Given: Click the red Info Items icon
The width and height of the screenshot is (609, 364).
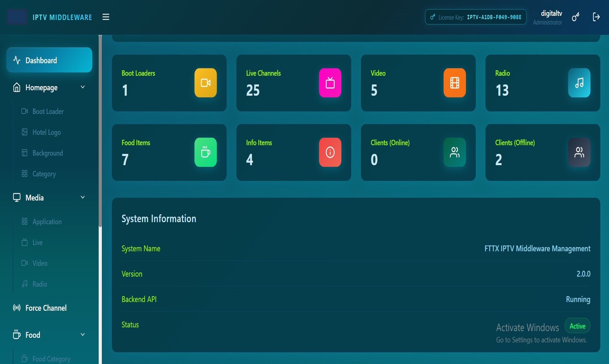Looking at the screenshot, I should pyautogui.click(x=330, y=152).
